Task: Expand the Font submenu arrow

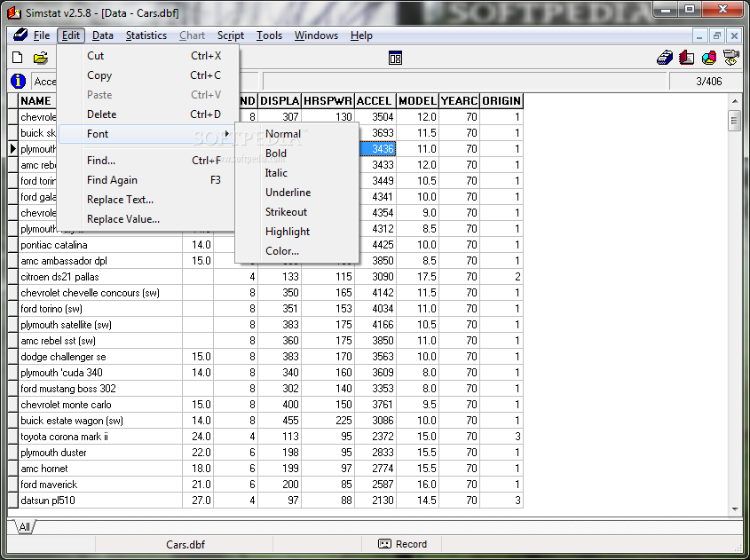Action: point(227,134)
